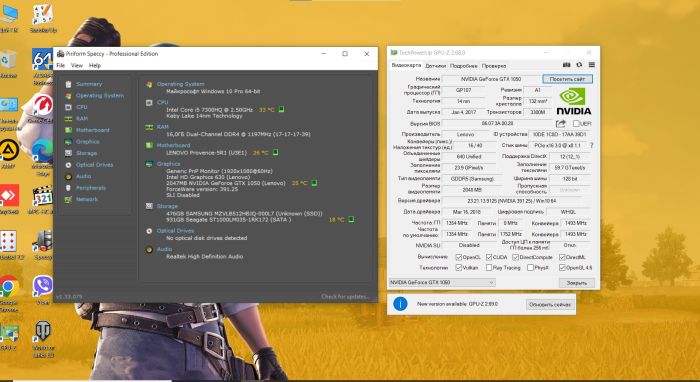The image size is (700, 382).
Task: Toggle the PhysX checkbox
Action: [x=530, y=268]
